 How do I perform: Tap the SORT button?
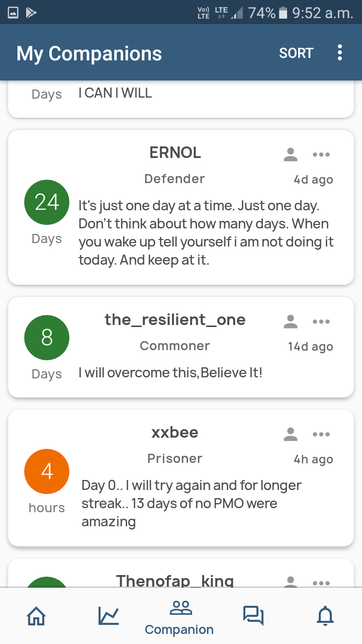tap(296, 53)
